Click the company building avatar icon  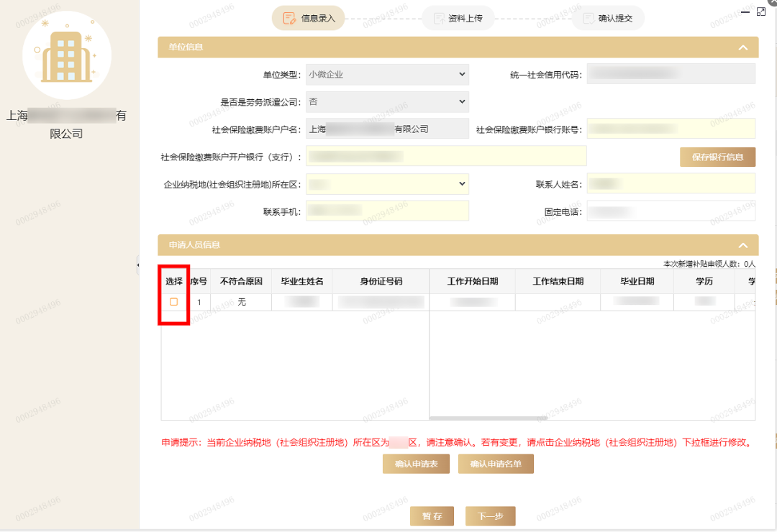66,55
